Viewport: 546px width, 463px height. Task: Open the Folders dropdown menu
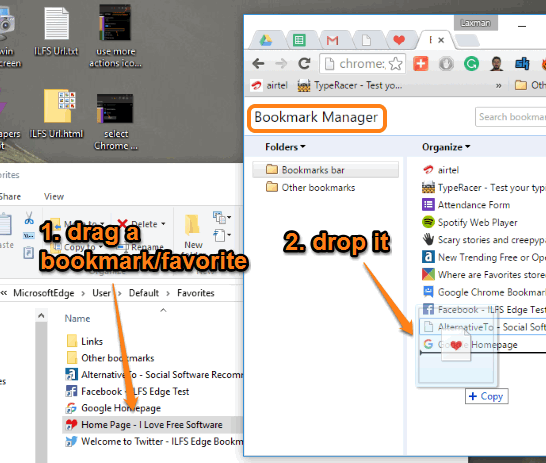285,147
